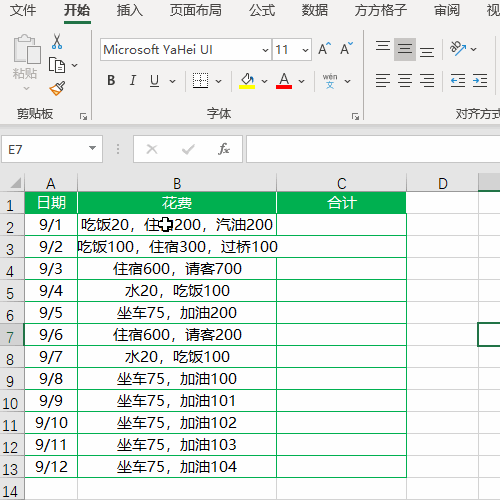
Task: Expand Paste options arrow
Action: tap(27, 89)
